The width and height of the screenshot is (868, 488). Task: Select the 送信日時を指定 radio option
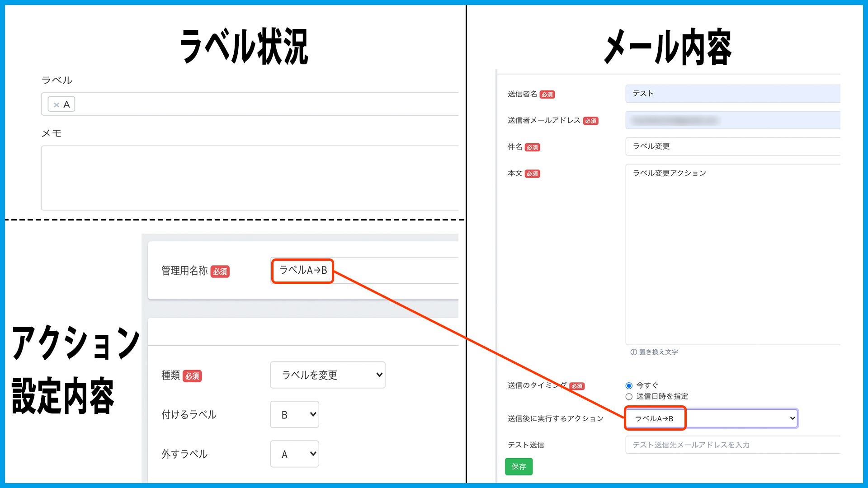point(629,397)
